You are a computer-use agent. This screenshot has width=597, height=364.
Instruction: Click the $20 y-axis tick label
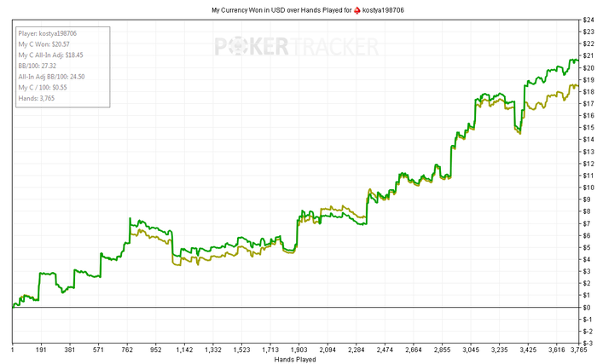click(588, 68)
